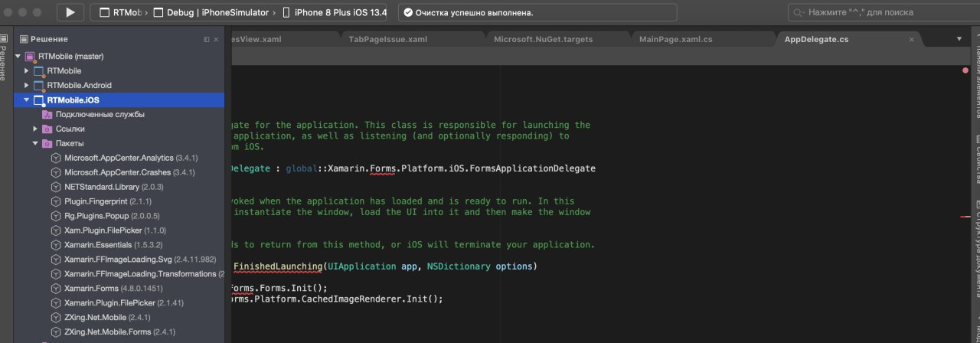Select the Xamarin.FFImageLoading.Svg package icon
The height and width of the screenshot is (343, 980).
coord(56,260)
